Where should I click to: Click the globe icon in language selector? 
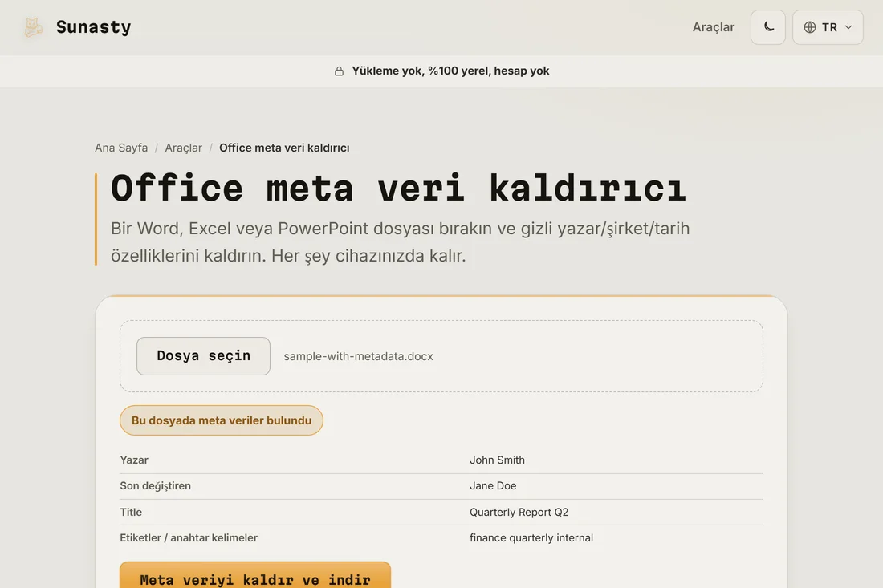pyautogui.click(x=810, y=27)
